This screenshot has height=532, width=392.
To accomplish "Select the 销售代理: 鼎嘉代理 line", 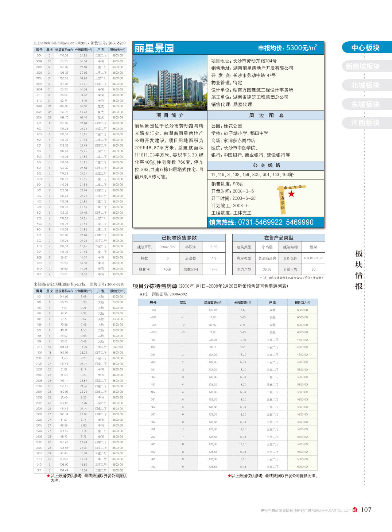I will click(x=232, y=104).
